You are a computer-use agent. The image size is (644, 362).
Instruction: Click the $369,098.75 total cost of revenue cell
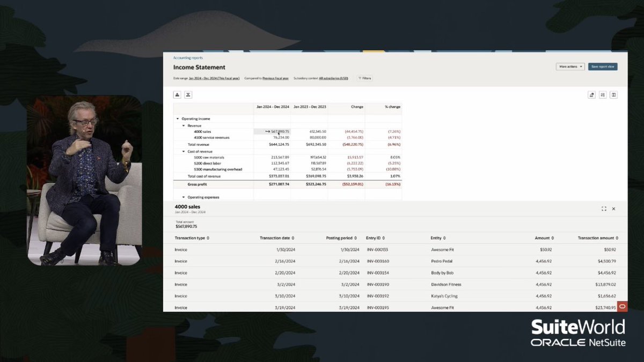pyautogui.click(x=316, y=176)
